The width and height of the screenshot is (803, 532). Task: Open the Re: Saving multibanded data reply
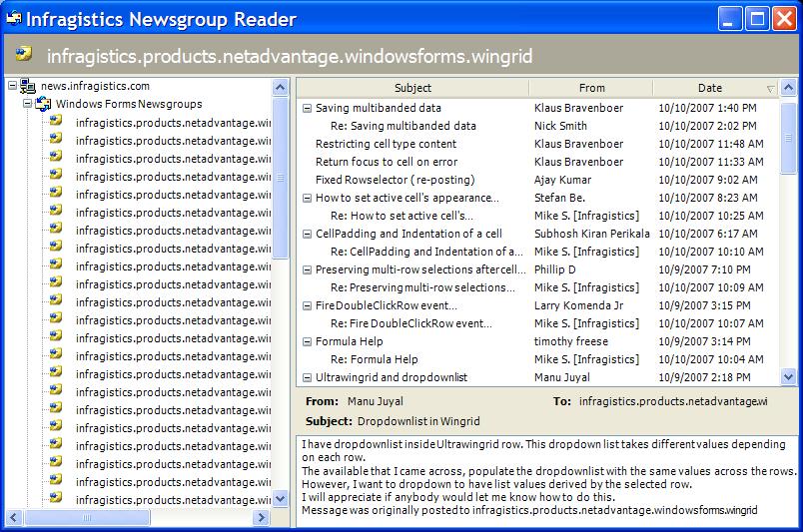pos(403,126)
